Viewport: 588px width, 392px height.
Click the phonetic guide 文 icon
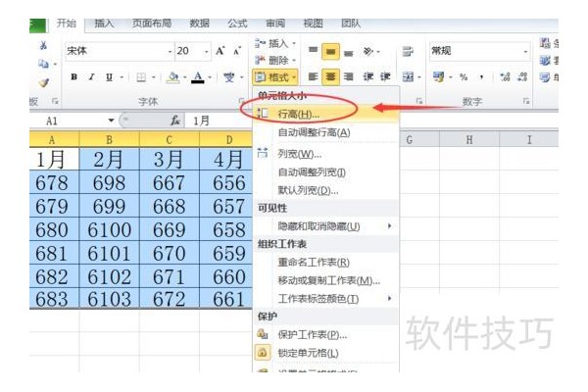click(x=228, y=77)
